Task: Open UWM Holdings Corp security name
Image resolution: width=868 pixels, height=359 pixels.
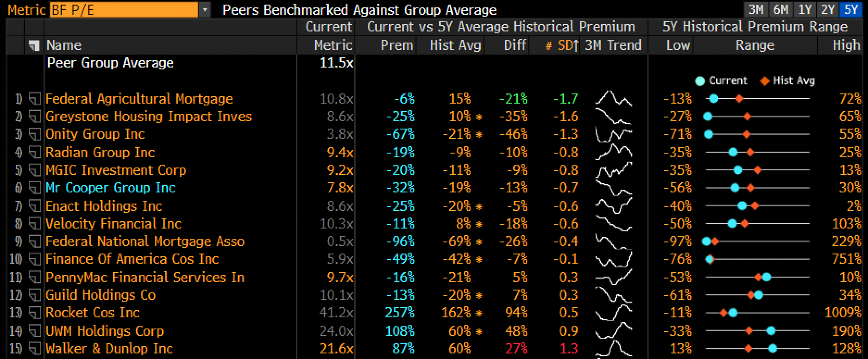Action: tap(105, 331)
